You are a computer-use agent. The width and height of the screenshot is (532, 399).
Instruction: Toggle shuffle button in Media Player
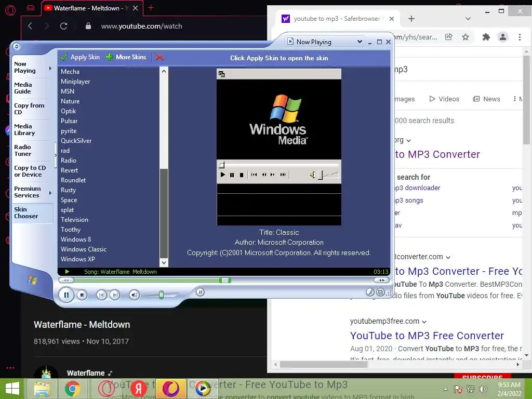(200, 292)
